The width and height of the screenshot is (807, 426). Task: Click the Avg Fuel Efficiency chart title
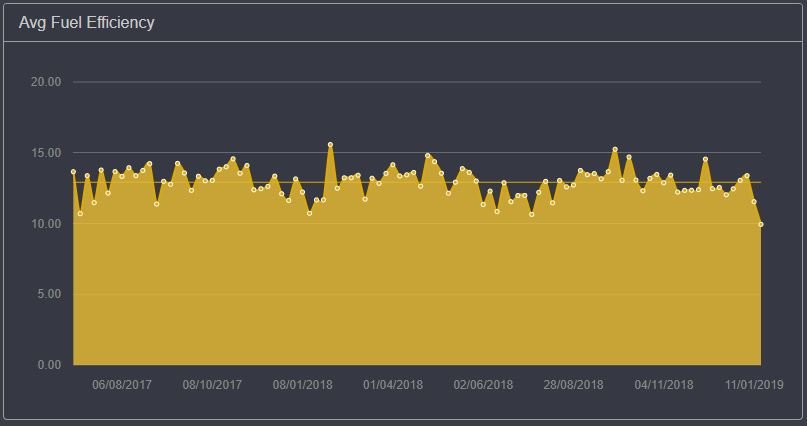[x=86, y=23]
